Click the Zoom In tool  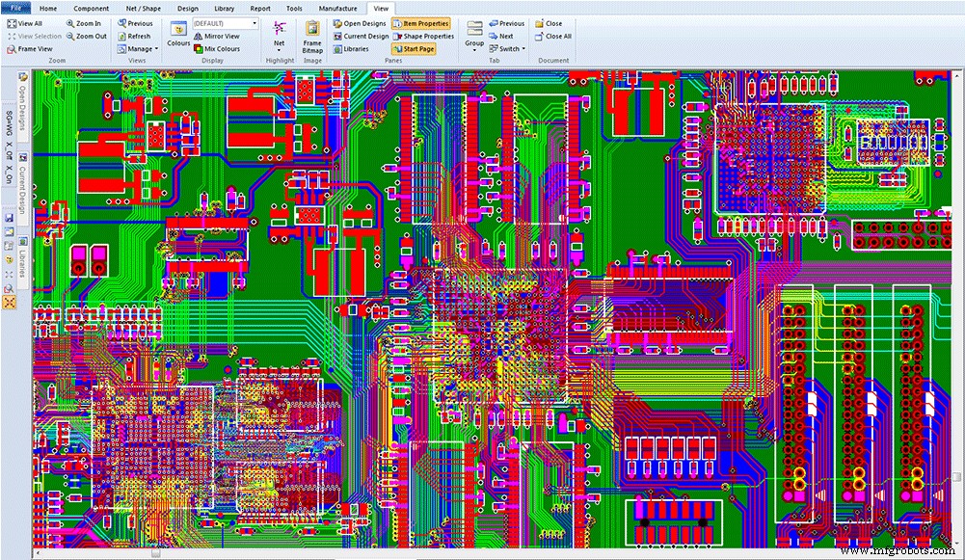pyautogui.click(x=87, y=23)
